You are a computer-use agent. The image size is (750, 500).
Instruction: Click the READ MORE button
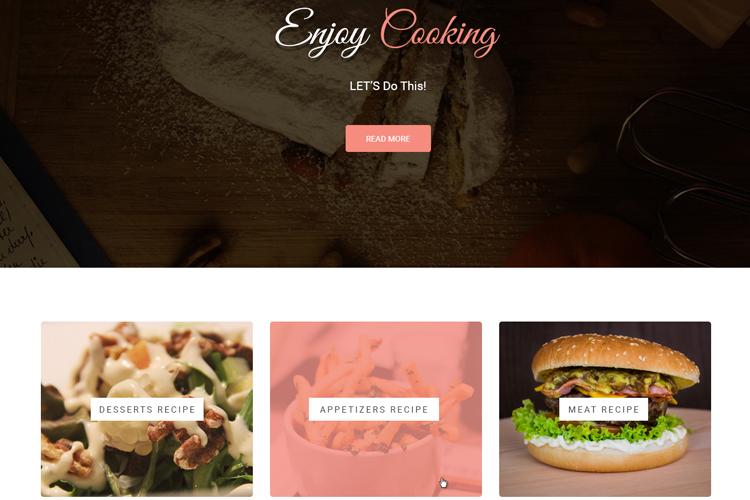(x=388, y=139)
